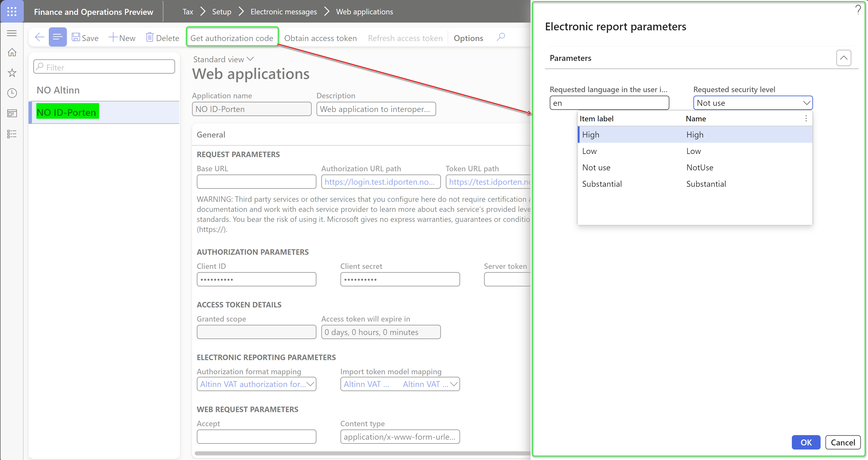The image size is (868, 460).
Task: Create a New web application record
Action: pyautogui.click(x=122, y=38)
